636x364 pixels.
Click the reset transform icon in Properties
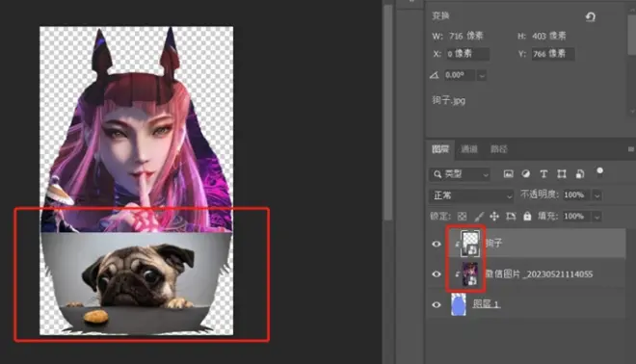tap(590, 16)
